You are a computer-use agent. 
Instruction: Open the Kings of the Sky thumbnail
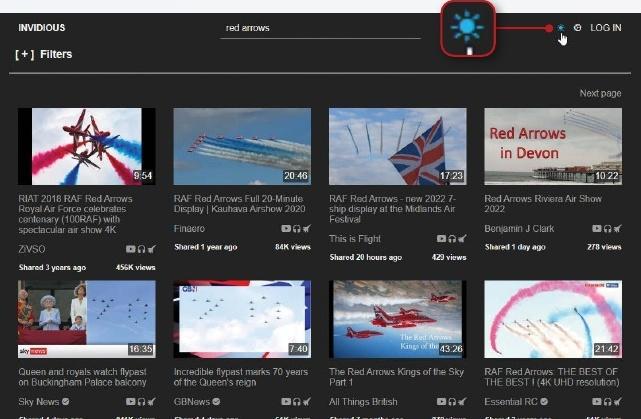[x=397, y=319]
